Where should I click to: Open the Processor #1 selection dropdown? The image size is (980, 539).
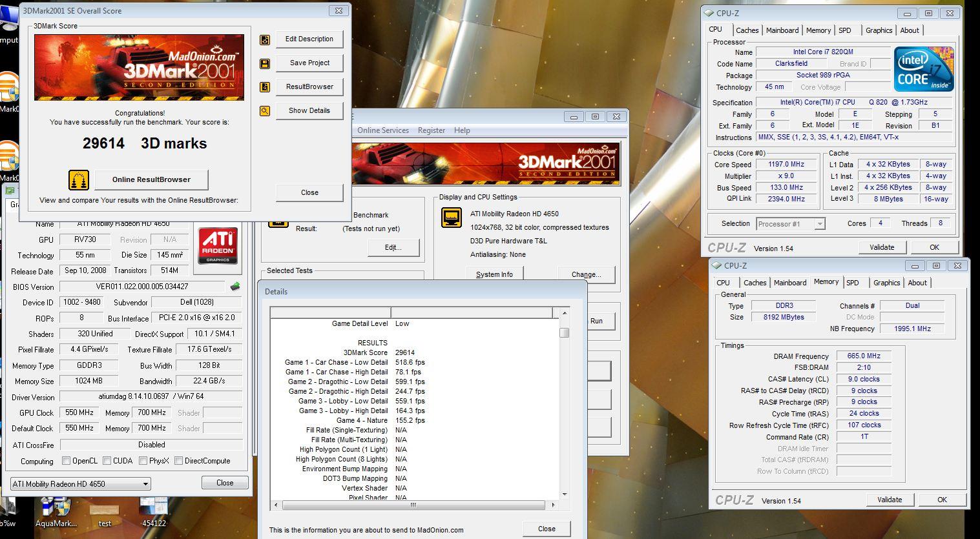pos(790,223)
